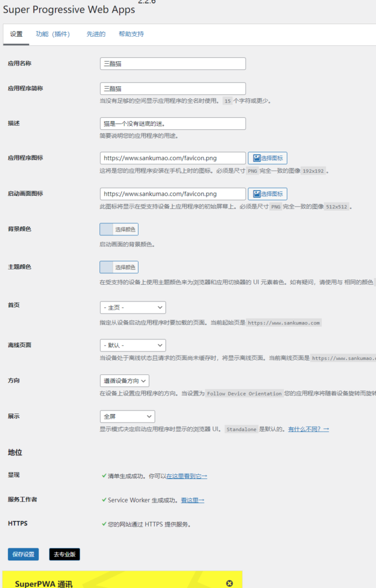Open the 有什么不同? link
This screenshot has width=376, height=588.
coord(308,430)
